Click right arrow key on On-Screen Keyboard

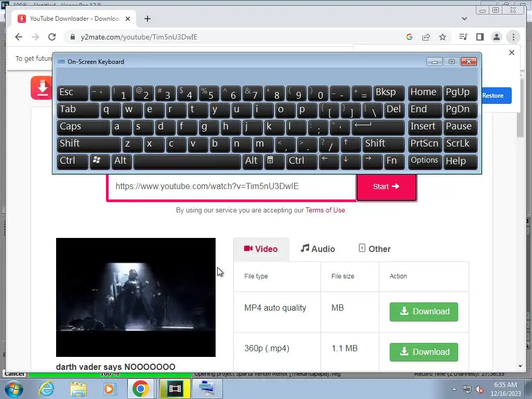point(372,162)
